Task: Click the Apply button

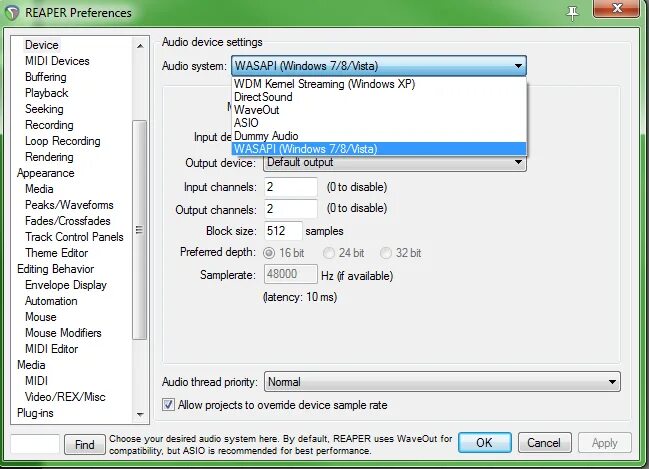Action: [x=604, y=443]
